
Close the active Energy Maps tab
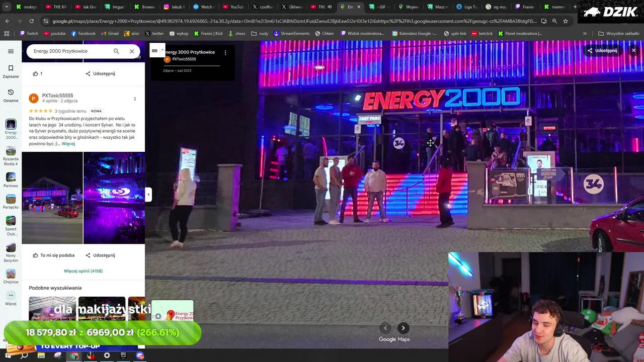click(359, 7)
